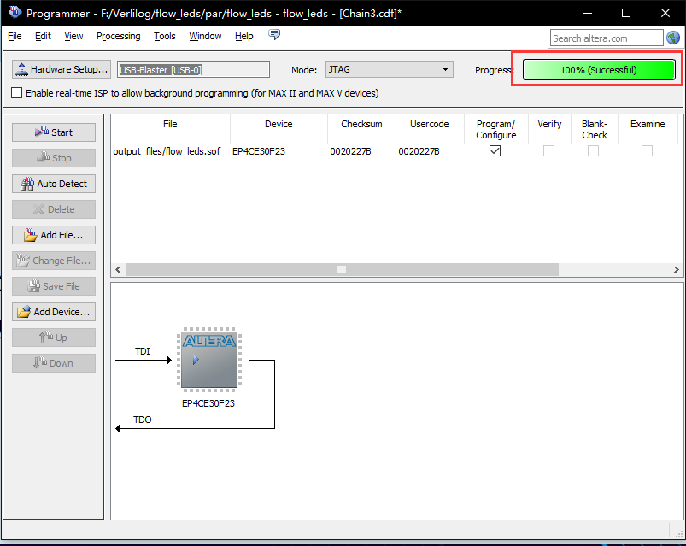
Task: Click the TDI label in chain diagram
Action: [143, 351]
